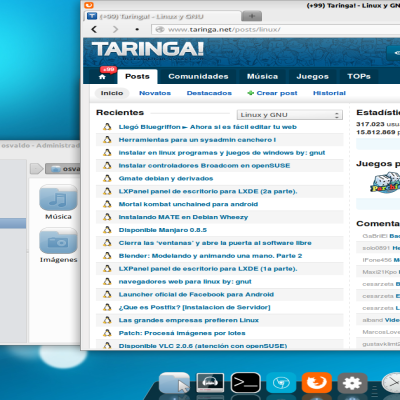Click the highlighted sidebar row in file manager
Screen dimensions: 400x400
13,223
